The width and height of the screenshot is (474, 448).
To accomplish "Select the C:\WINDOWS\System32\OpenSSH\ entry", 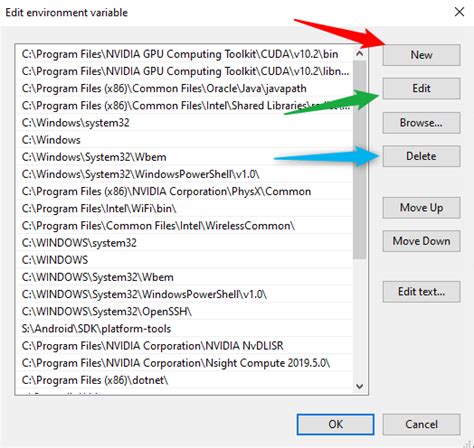I will [x=184, y=311].
